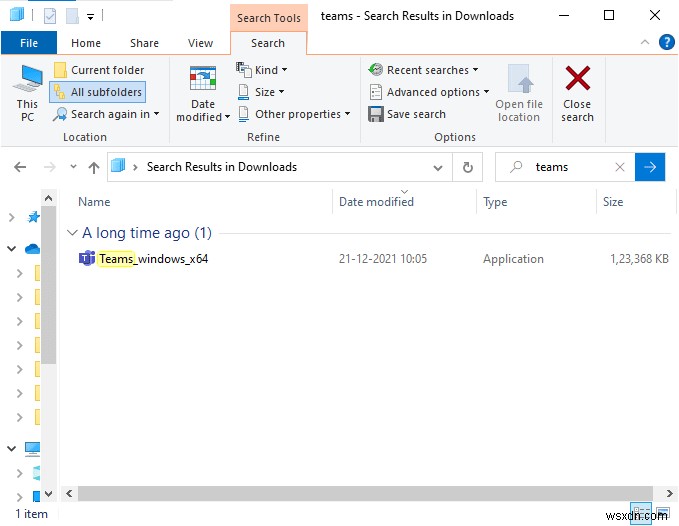
Task: Select the Search ribbon tab
Action: click(268, 43)
